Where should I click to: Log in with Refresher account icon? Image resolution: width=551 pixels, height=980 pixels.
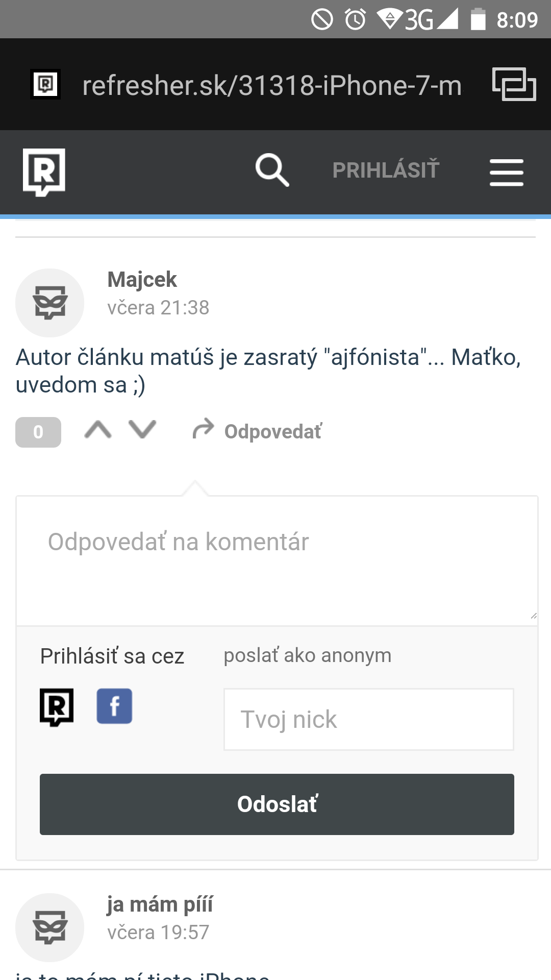(x=57, y=707)
